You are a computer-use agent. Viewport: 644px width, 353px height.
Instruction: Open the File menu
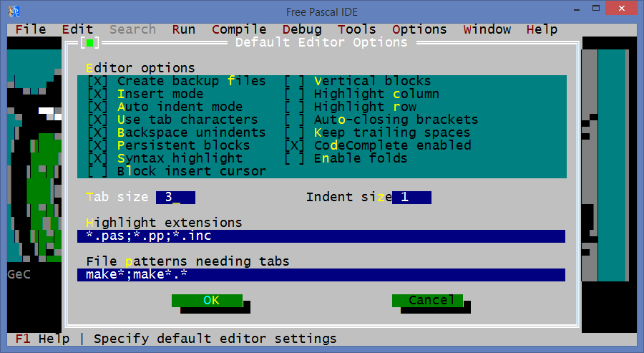31,29
